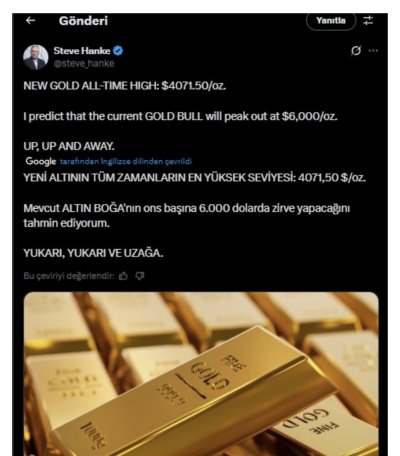
Task: Go back using the left arrow
Action: pyautogui.click(x=31, y=21)
